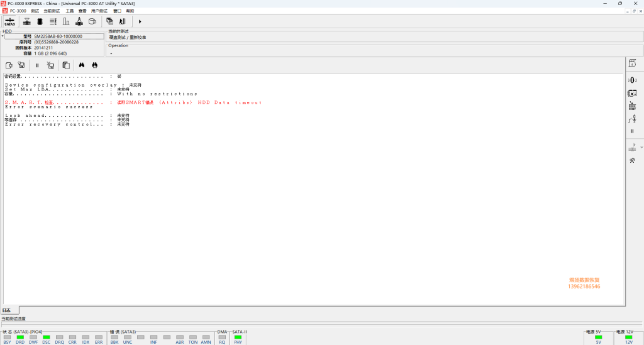Open the PC-3000 menu
Image resolution: width=644 pixels, height=345 pixels.
[18, 11]
